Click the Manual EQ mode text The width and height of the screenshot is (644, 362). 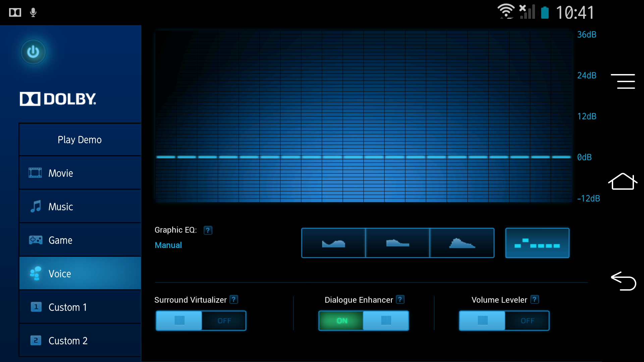pyautogui.click(x=168, y=245)
